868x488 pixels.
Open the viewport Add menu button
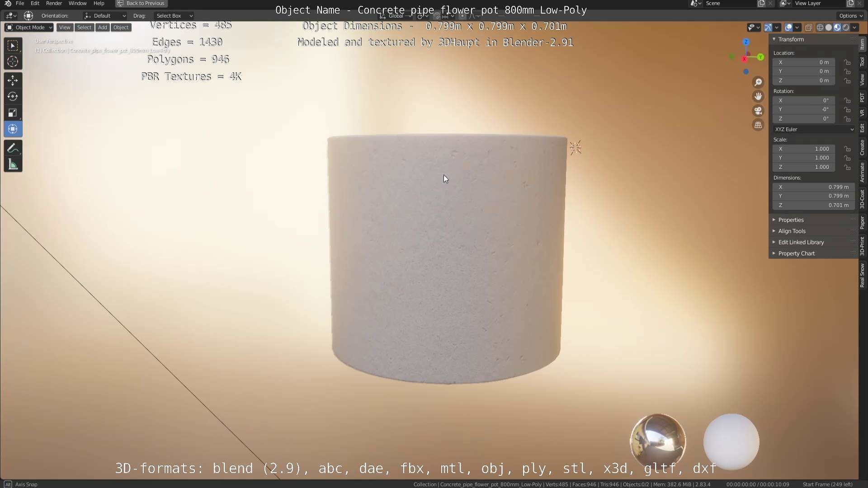tap(103, 28)
